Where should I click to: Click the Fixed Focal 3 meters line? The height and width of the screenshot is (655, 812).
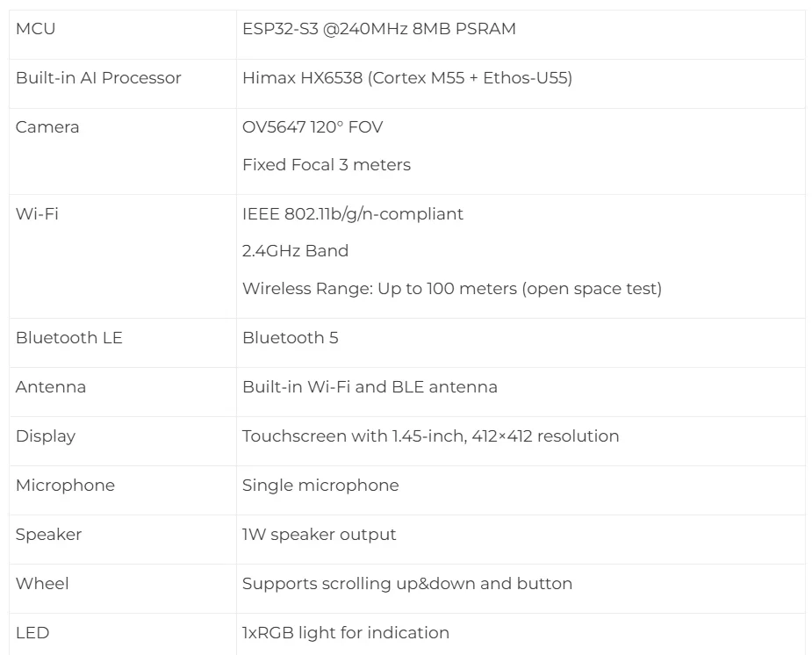[x=326, y=165]
